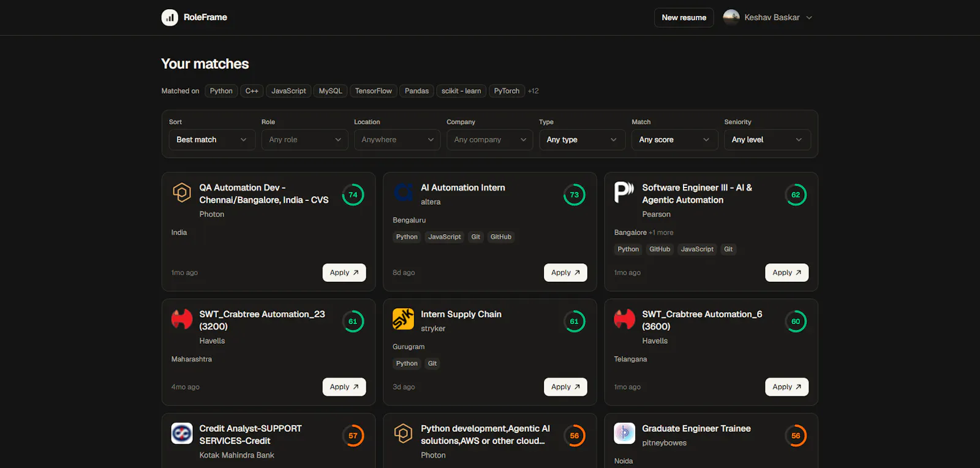Viewport: 980px width, 468px height.
Task: Open the Role filter dropdown
Action: [304, 140]
